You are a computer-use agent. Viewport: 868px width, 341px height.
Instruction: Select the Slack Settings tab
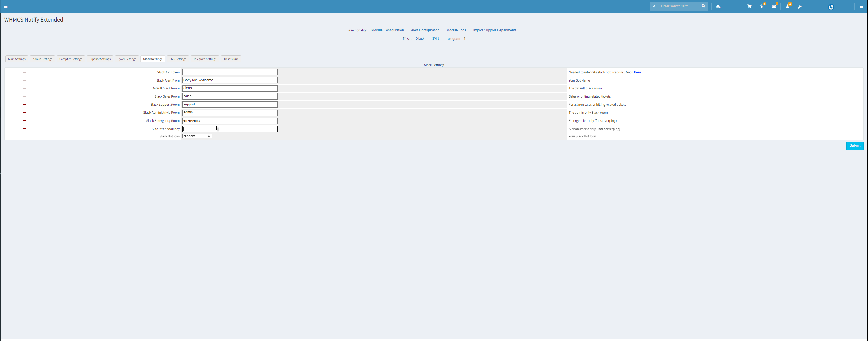[x=153, y=59]
